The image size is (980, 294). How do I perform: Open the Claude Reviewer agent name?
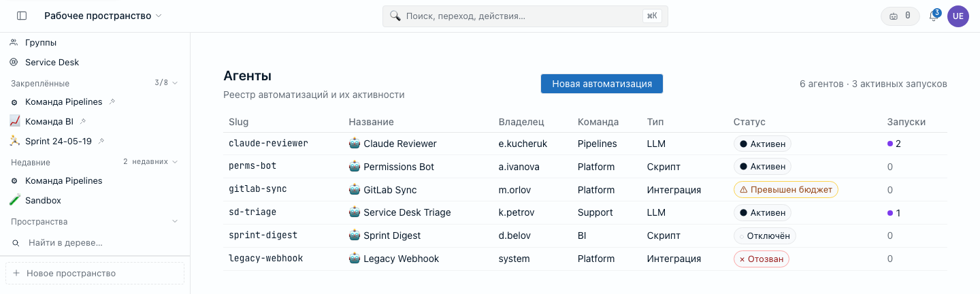pyautogui.click(x=400, y=144)
